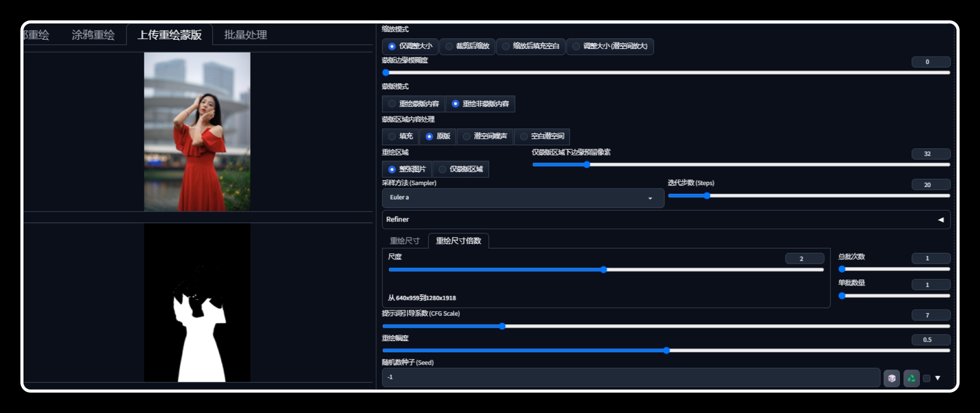The width and height of the screenshot is (980, 413).
Task: Choose 潜空间噪声 masked content option
Action: (485, 137)
